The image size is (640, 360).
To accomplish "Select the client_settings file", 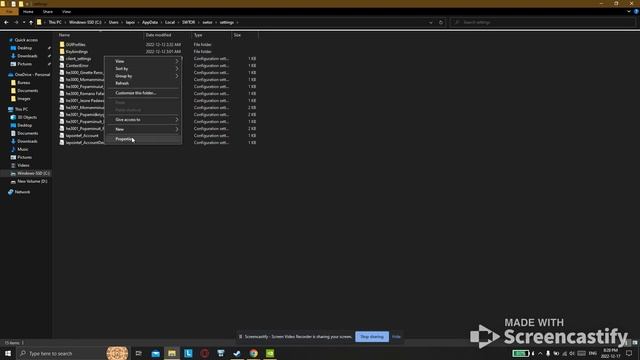I will [78, 59].
